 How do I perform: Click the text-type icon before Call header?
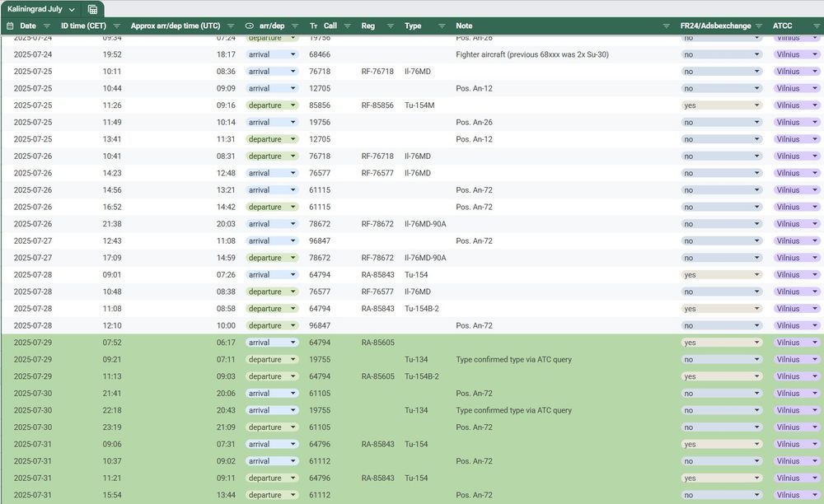tap(314, 26)
